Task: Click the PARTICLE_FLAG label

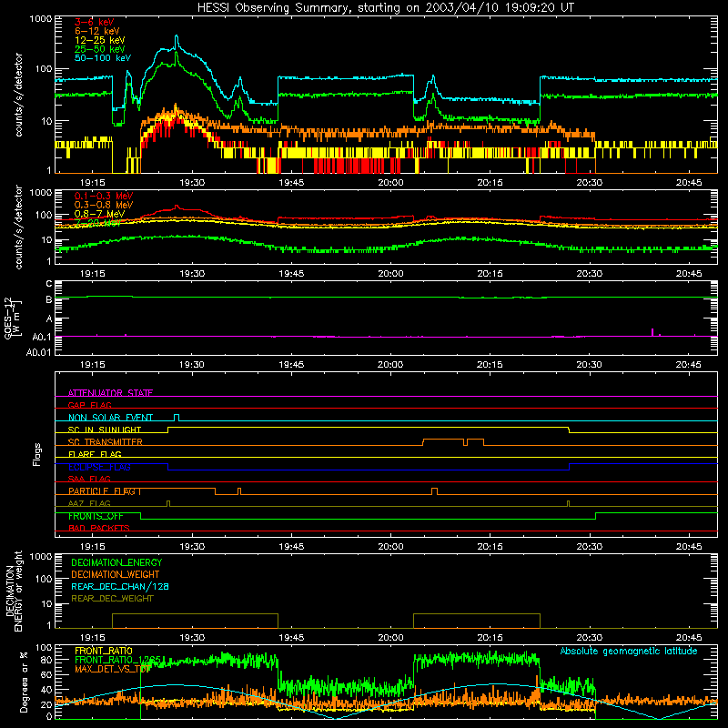Action: tap(103, 491)
